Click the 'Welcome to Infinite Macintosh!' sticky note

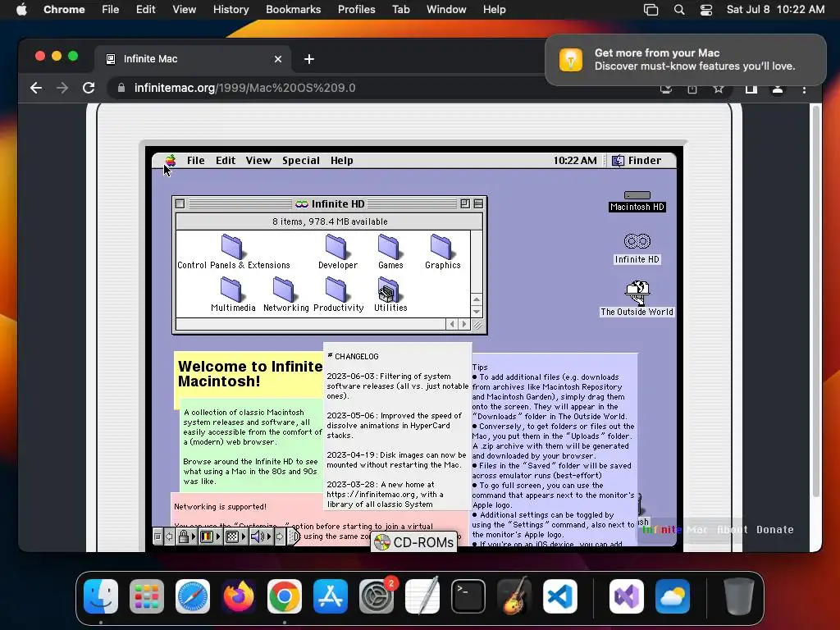pos(249,373)
